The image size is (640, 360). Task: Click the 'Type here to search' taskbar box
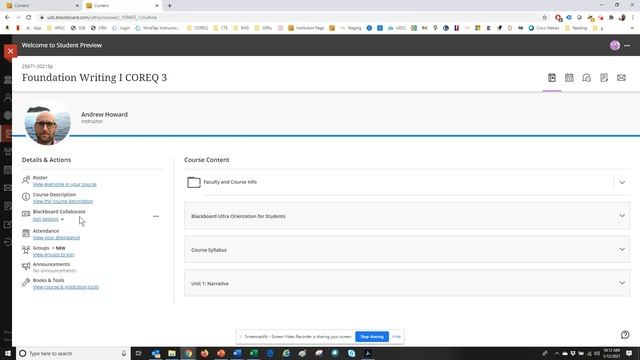73,353
